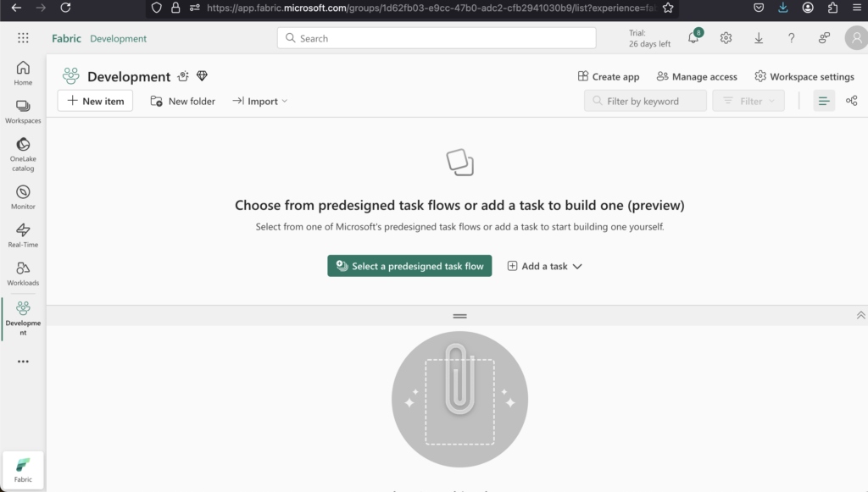Focus the top Search field
The height and width of the screenshot is (492, 868).
[x=437, y=38]
